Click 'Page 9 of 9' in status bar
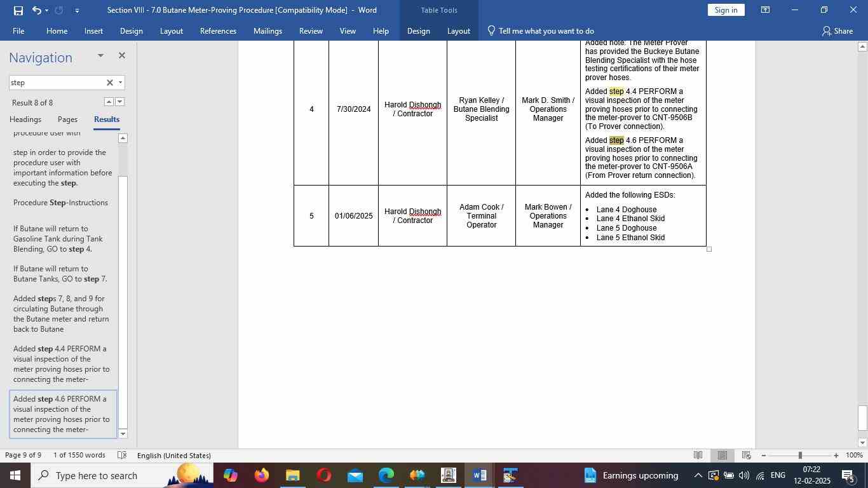 (23, 455)
